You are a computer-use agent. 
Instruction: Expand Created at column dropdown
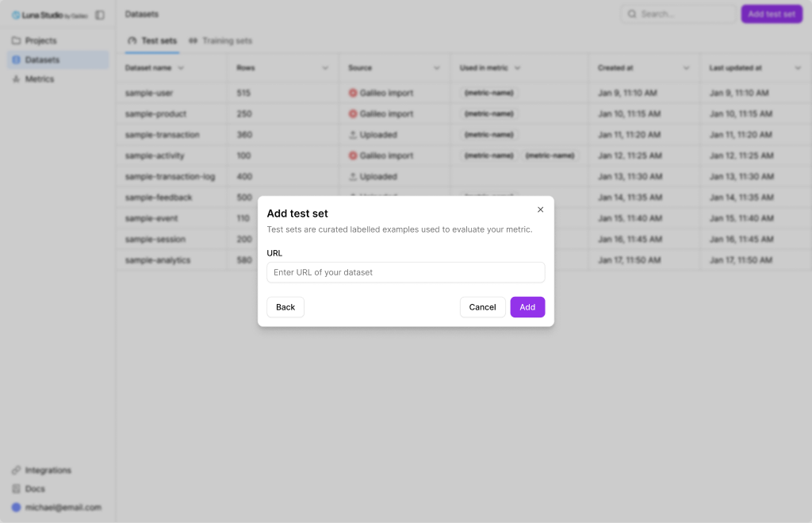click(686, 68)
